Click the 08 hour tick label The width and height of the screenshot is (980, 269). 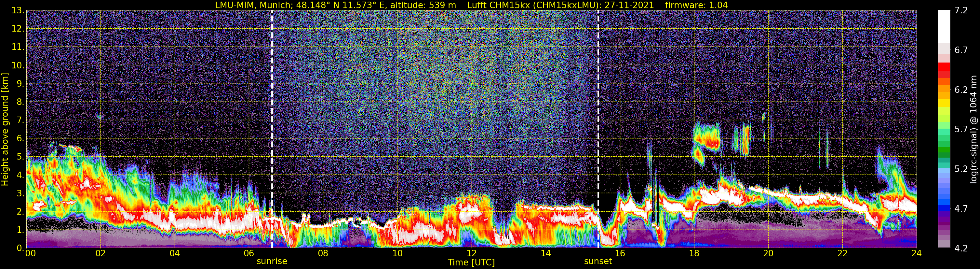pyautogui.click(x=323, y=254)
